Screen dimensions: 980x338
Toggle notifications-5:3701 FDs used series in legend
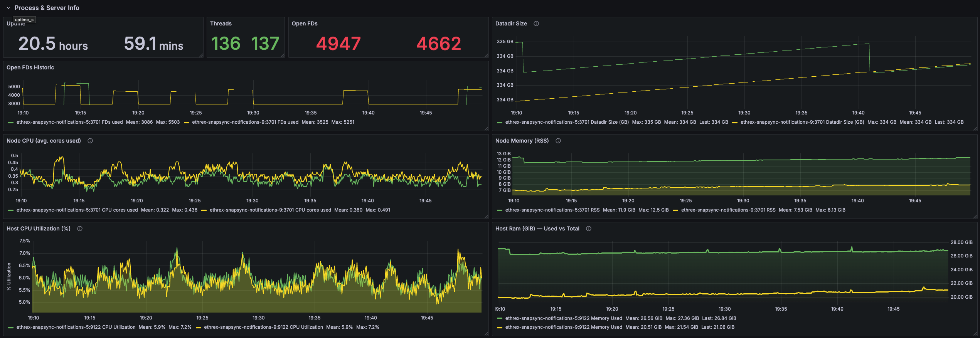69,122
